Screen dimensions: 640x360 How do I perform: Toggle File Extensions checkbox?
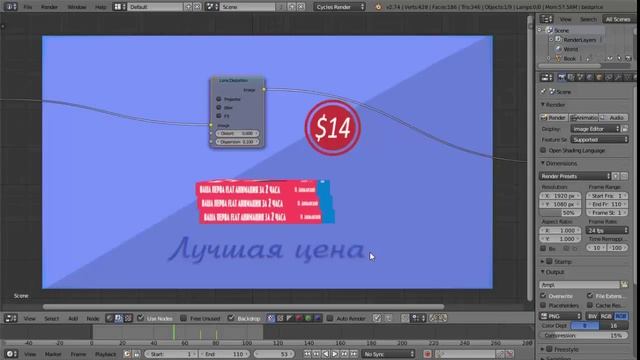coord(590,296)
